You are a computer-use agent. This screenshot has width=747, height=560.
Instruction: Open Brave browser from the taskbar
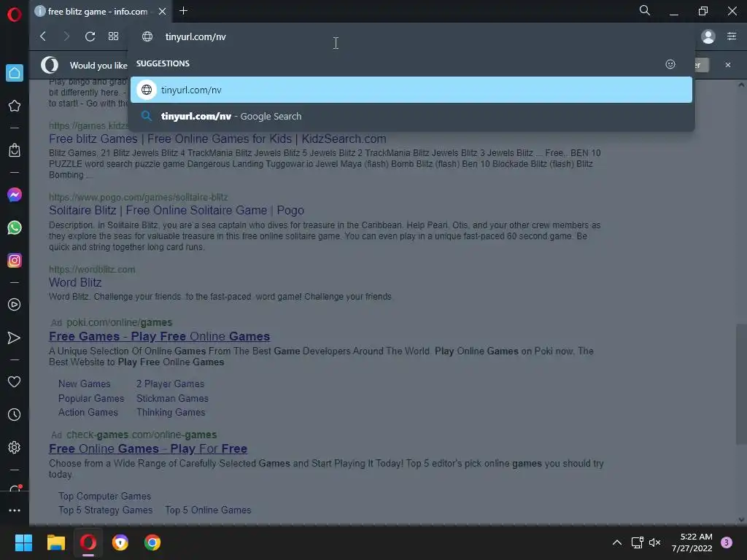pos(120,542)
